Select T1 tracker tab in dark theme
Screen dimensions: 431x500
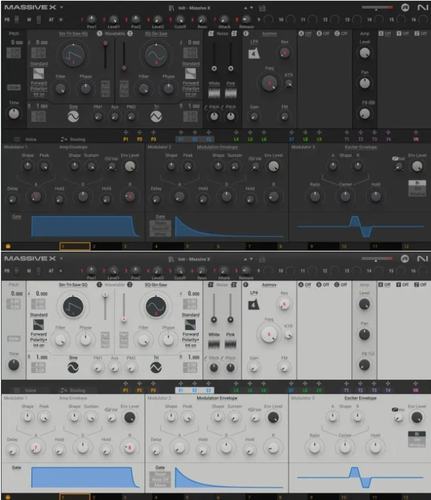[347, 139]
